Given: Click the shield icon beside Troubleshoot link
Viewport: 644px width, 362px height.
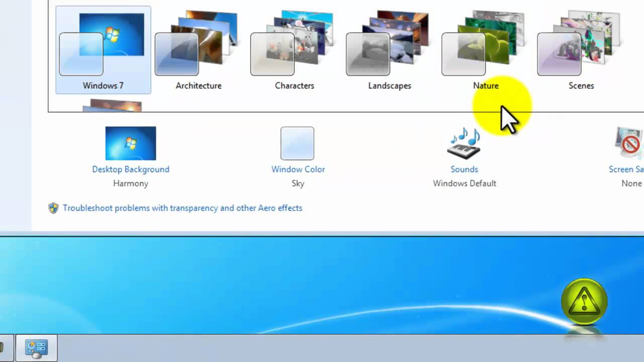Looking at the screenshot, I should coord(53,208).
